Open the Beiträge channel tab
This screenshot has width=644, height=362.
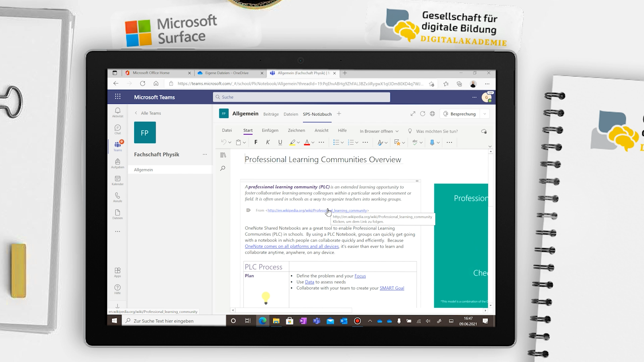(x=271, y=114)
